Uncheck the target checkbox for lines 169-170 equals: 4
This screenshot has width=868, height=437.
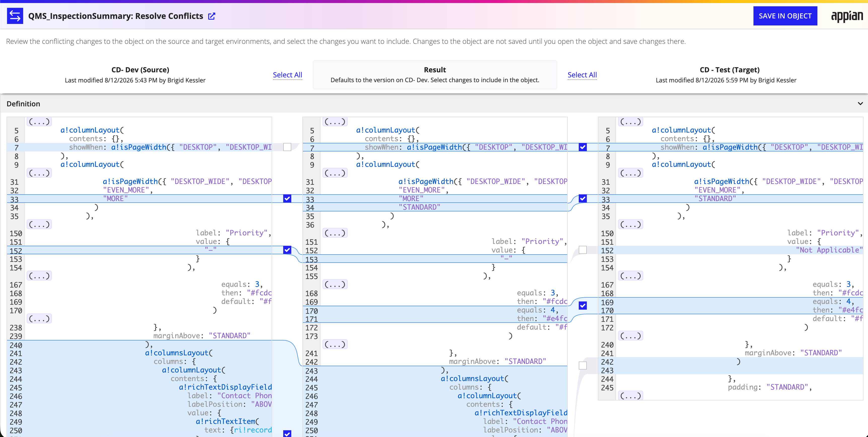[583, 306]
